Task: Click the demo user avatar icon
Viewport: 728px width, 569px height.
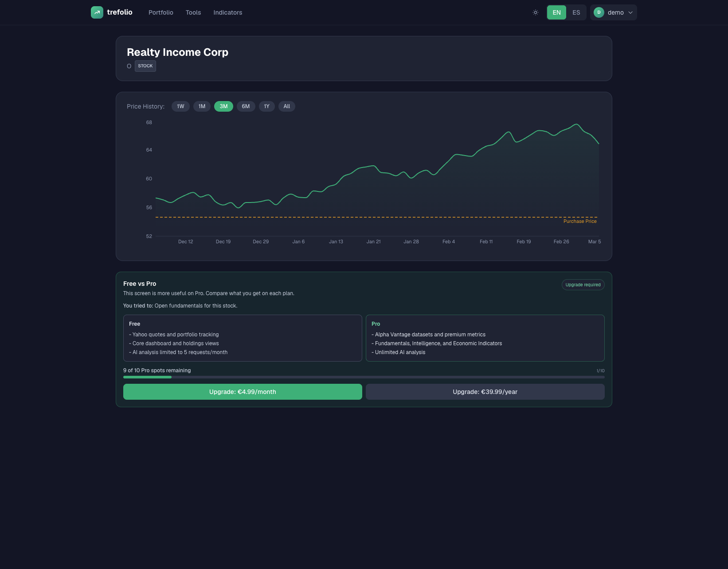Action: click(599, 12)
